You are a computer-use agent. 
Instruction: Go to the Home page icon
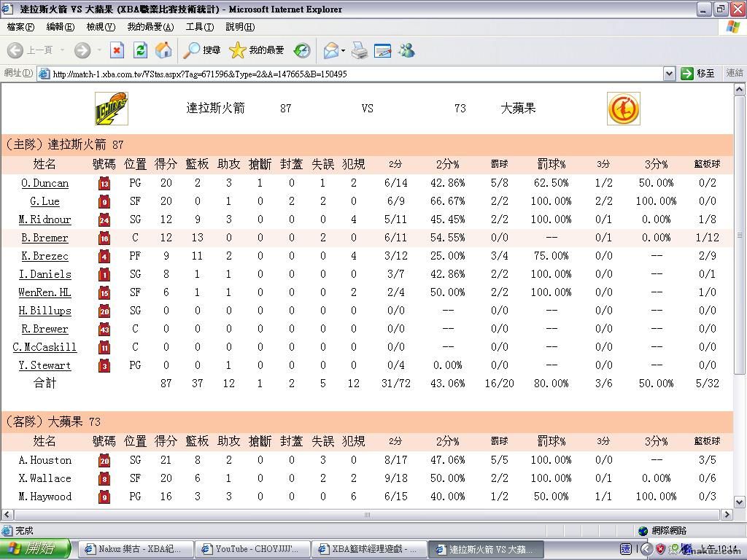pyautogui.click(x=163, y=50)
